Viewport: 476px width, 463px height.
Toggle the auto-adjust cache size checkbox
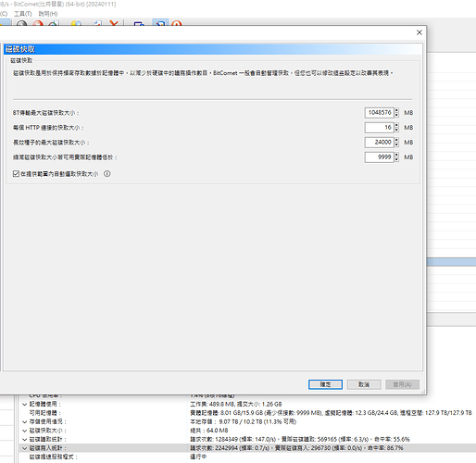tap(16, 174)
